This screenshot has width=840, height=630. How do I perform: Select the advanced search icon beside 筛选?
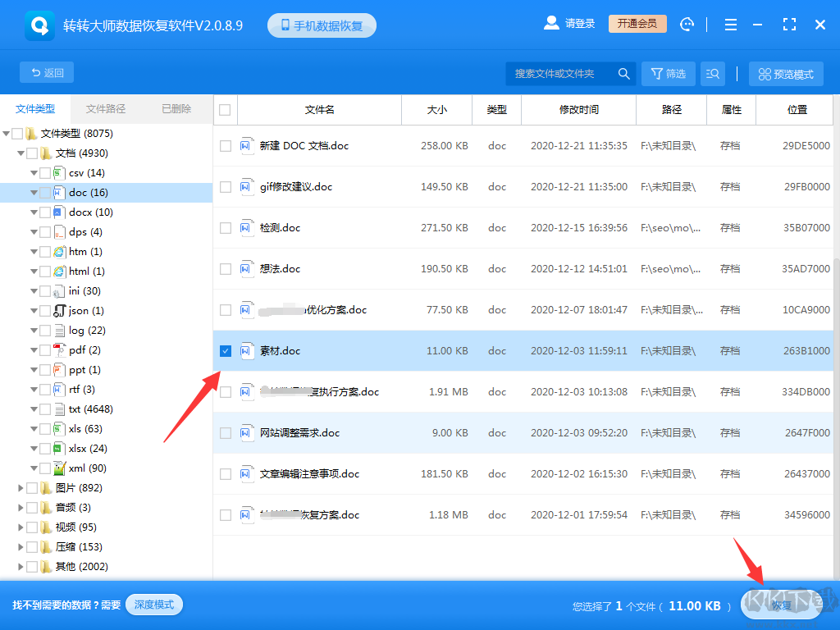[x=712, y=73]
